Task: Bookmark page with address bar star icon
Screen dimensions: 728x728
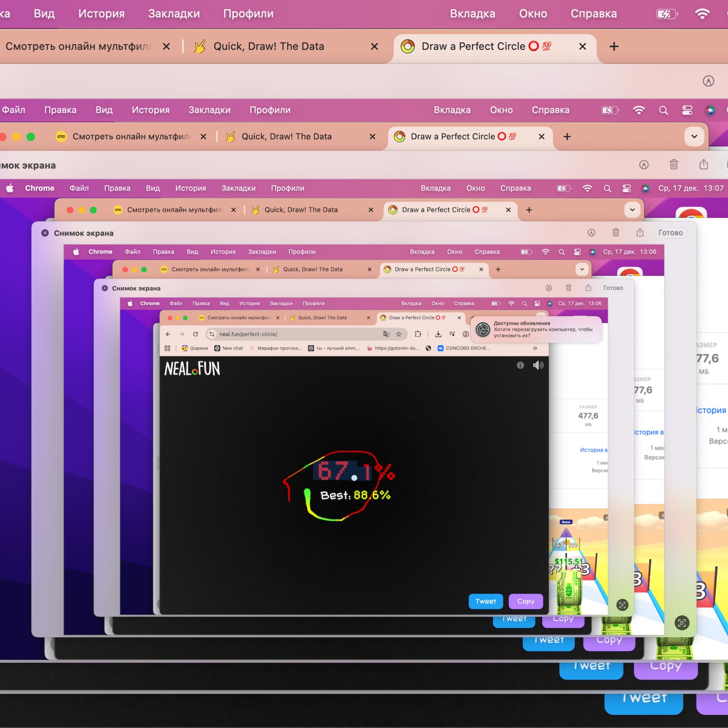Action: coord(399,334)
